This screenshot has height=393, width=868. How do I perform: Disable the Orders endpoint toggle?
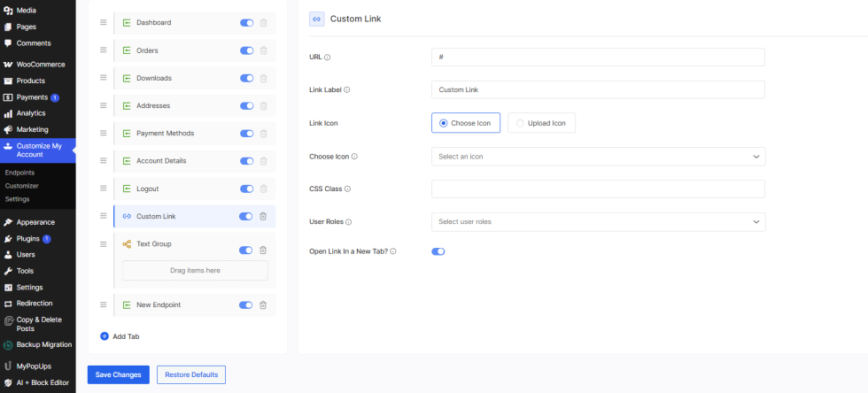[246, 50]
